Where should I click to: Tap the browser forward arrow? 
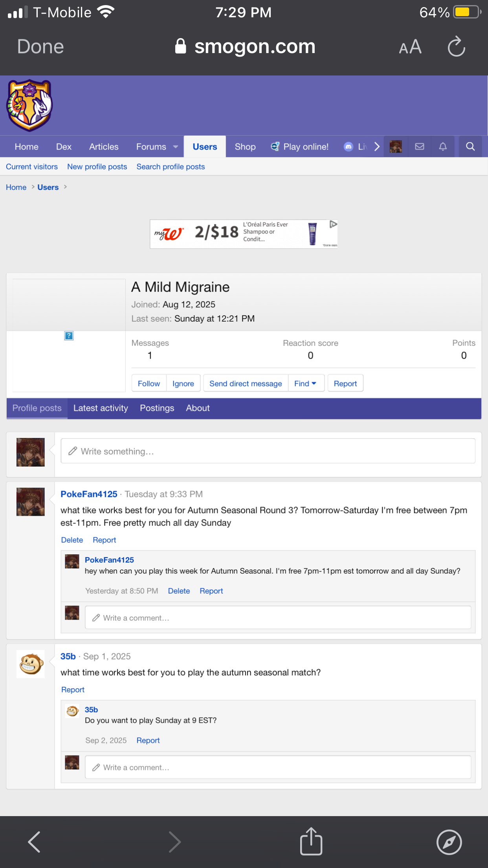[x=175, y=842]
